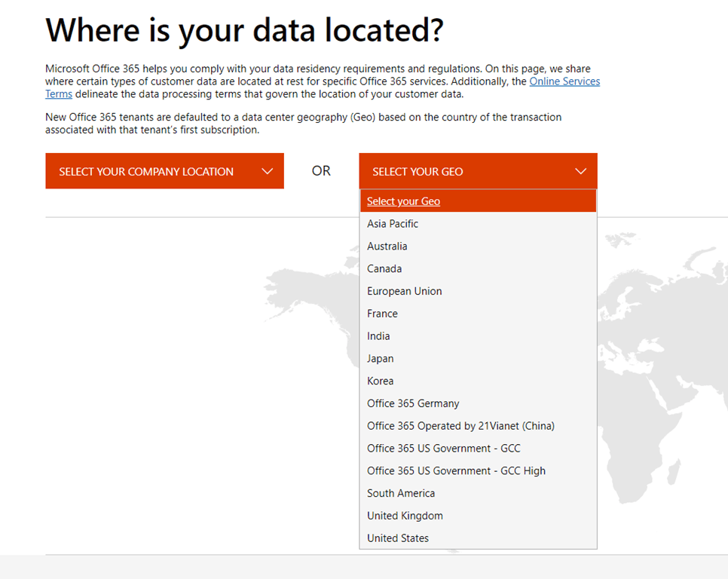Viewport: 728px width, 579px height.
Task: Choose Office 365 US Government - GCC High
Action: point(456,471)
